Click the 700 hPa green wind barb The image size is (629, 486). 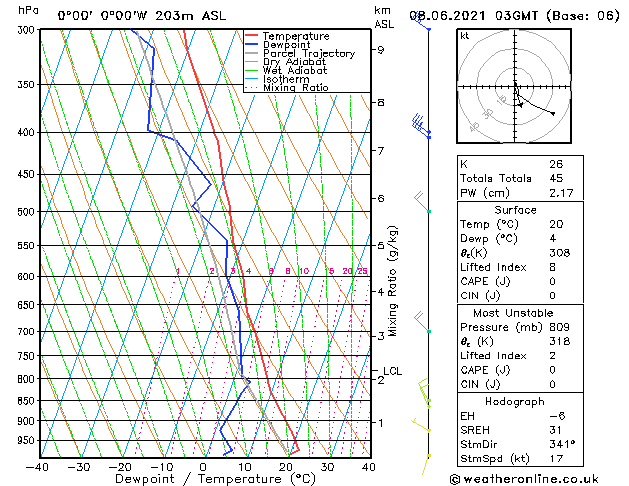coord(422,322)
